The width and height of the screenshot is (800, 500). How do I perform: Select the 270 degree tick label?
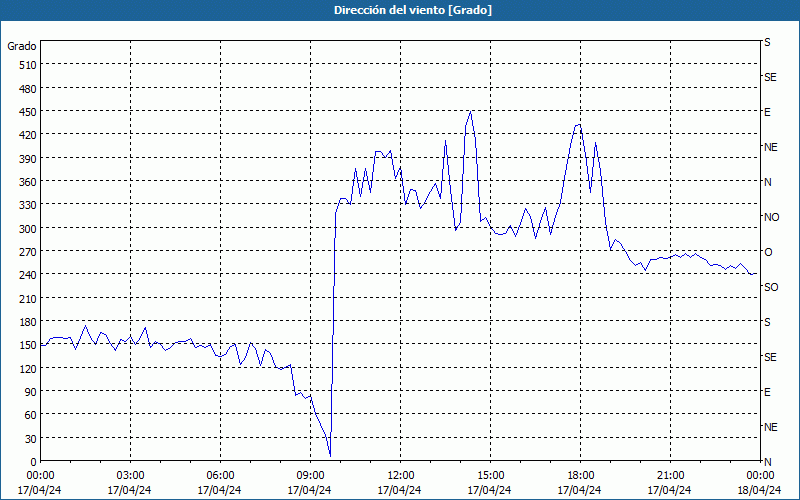coord(28,252)
